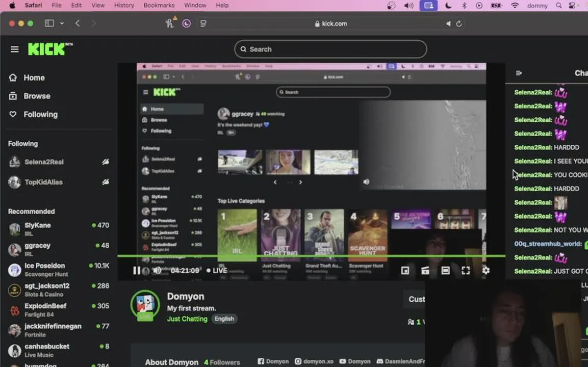Click the Honey extension icon
This screenshot has height=367, width=588.
coord(170,23)
